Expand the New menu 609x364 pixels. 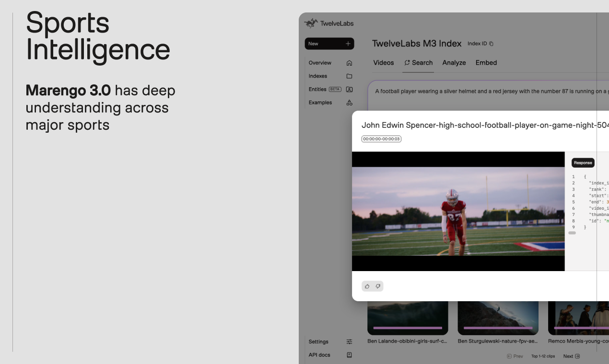click(x=329, y=44)
